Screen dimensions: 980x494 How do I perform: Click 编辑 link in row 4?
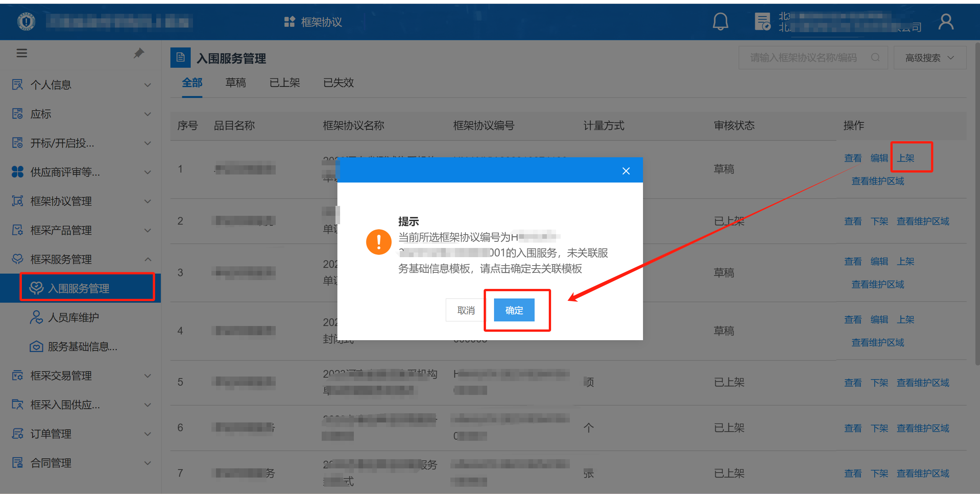pos(879,319)
